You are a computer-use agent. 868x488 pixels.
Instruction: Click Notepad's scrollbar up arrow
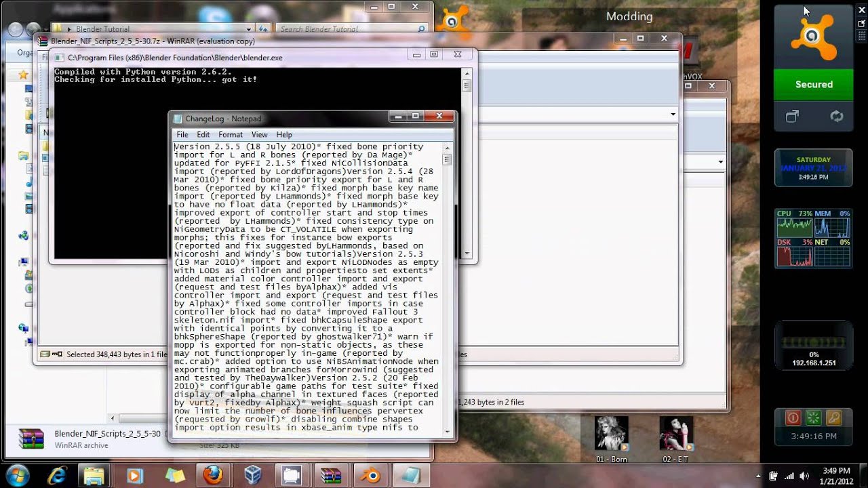click(x=447, y=147)
